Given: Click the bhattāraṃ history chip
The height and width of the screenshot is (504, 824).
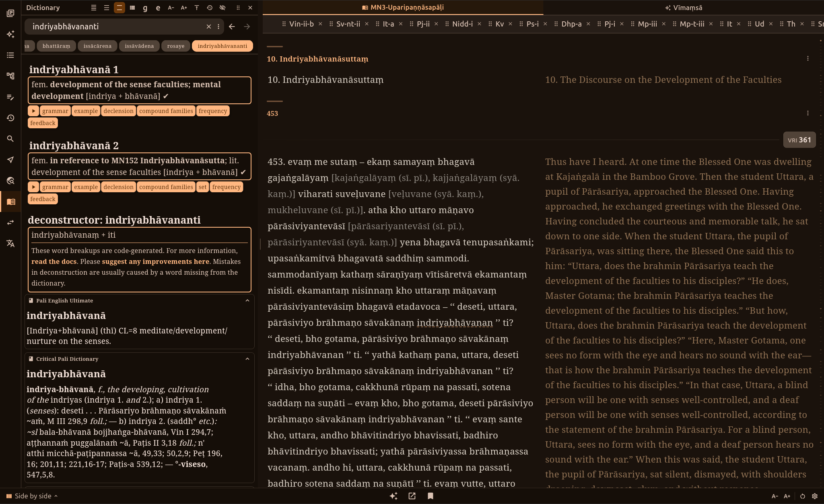Looking at the screenshot, I should [56, 46].
